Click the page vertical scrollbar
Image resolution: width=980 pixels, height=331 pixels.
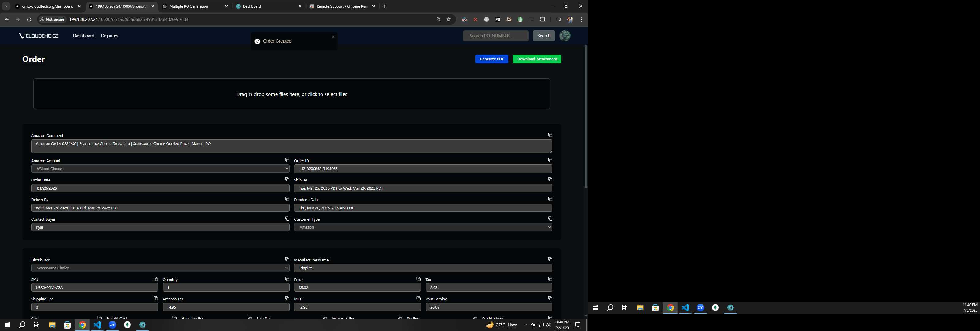(x=586, y=116)
